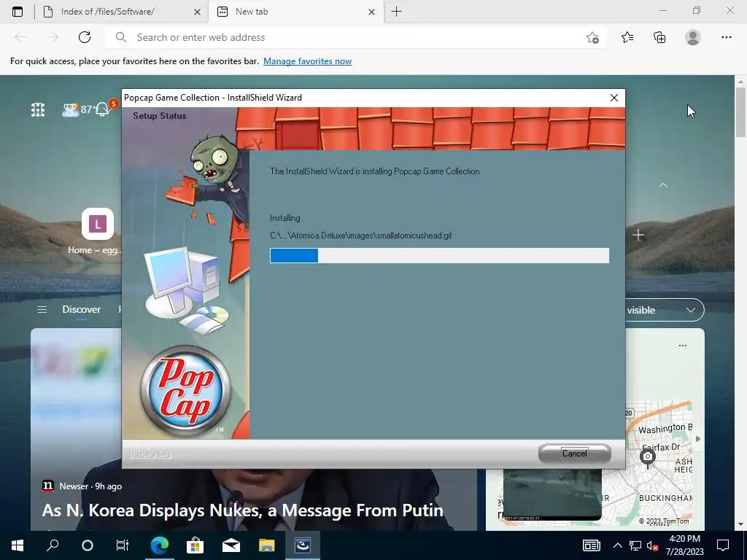Click the Cancel button in InstallShield Wizard
The height and width of the screenshot is (560, 747).
[x=575, y=454]
